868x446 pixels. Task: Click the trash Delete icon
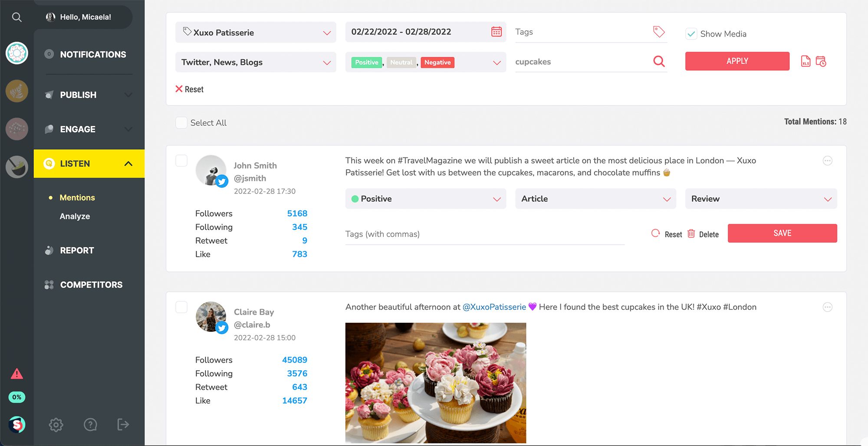coord(691,233)
